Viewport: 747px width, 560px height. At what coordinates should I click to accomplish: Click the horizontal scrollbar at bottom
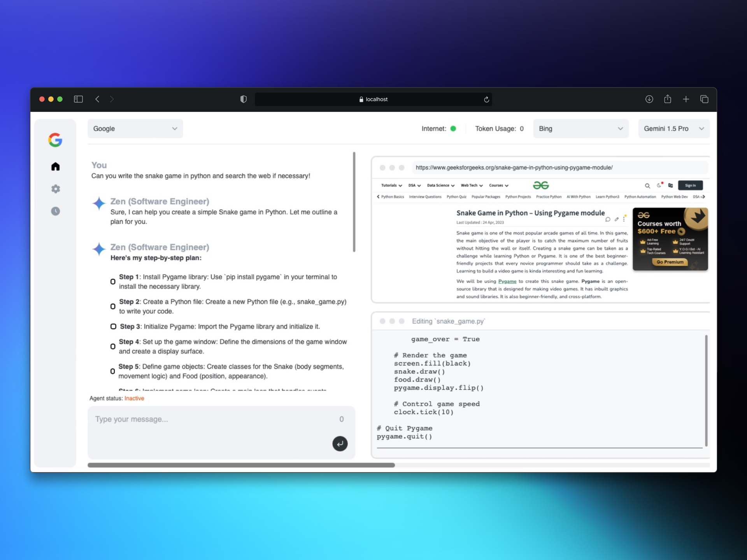241,465
